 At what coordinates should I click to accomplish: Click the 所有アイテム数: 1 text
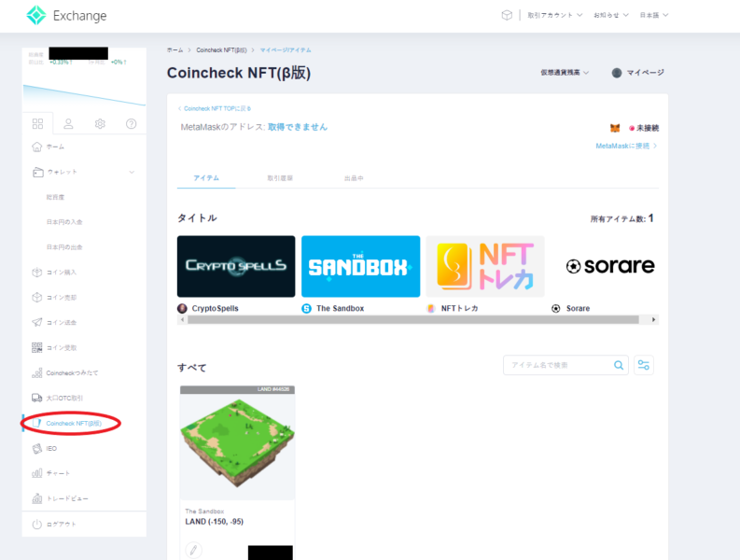click(x=622, y=218)
